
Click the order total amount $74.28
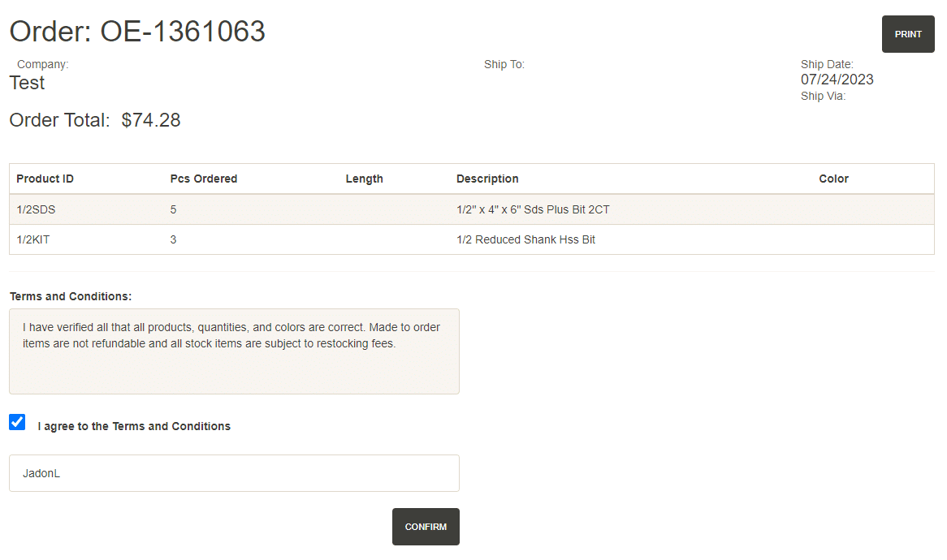tap(151, 120)
